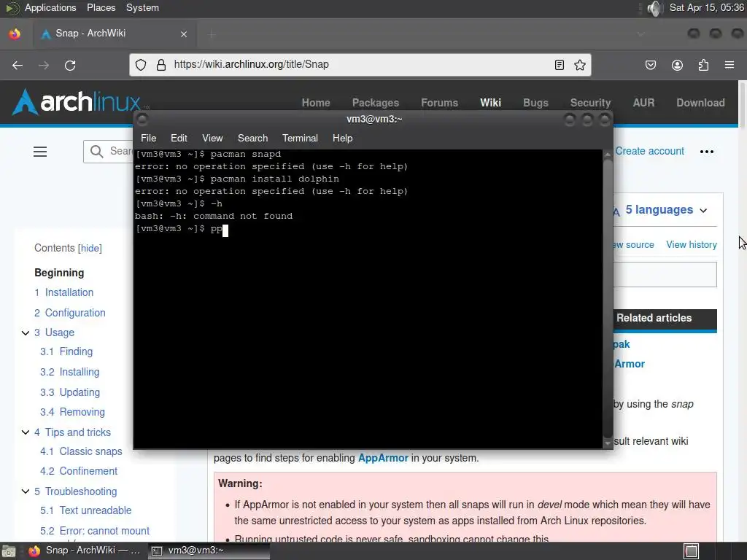747x560 pixels.
Task: Click the Firefox icon beside the tab strip
Action: (x=15, y=34)
